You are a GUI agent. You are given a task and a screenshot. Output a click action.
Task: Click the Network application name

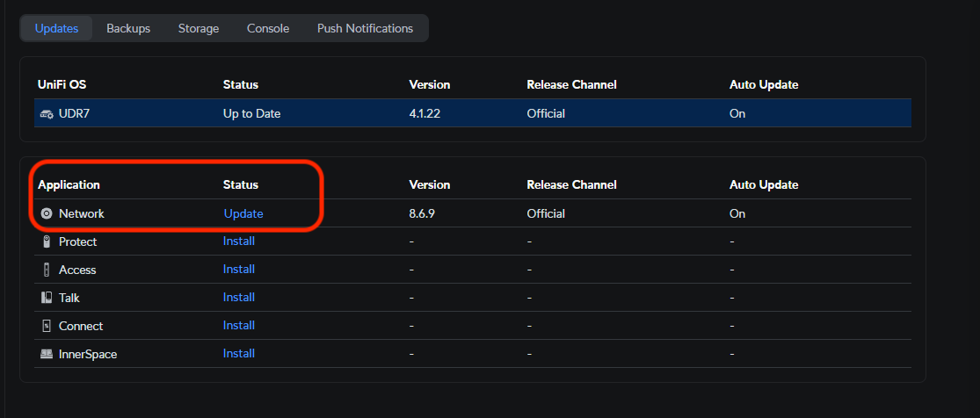[81, 213]
